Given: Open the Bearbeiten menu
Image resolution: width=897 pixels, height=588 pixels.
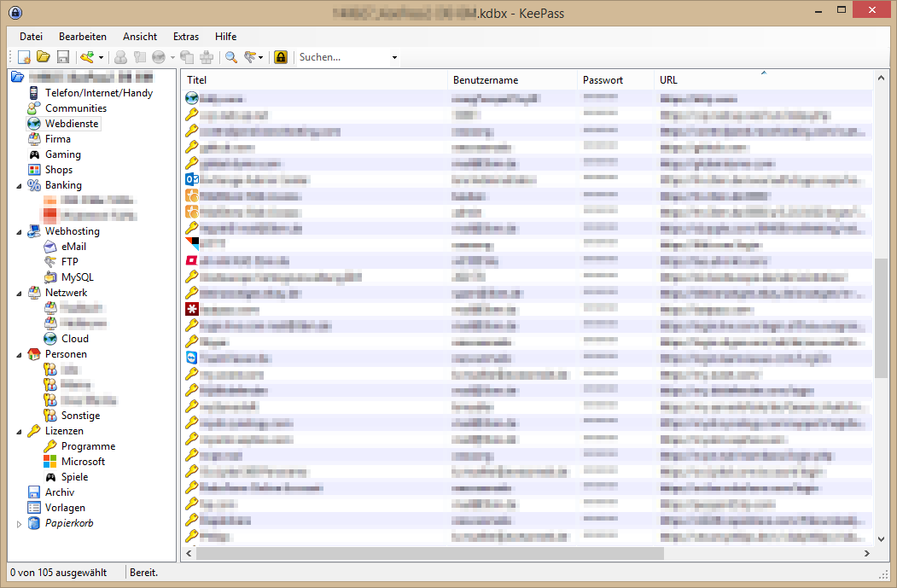Looking at the screenshot, I should pyautogui.click(x=83, y=37).
